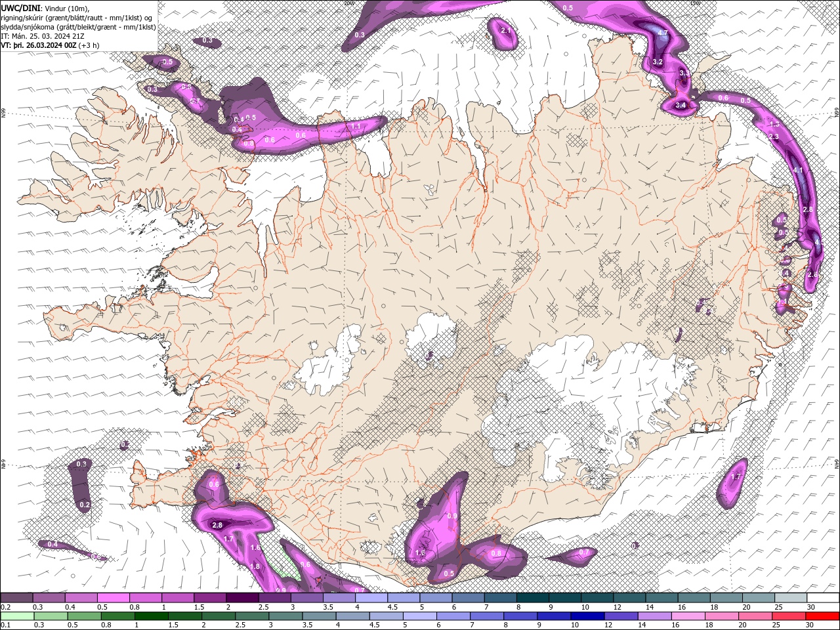Click the red lower legend swatch labeled 30

823,616
